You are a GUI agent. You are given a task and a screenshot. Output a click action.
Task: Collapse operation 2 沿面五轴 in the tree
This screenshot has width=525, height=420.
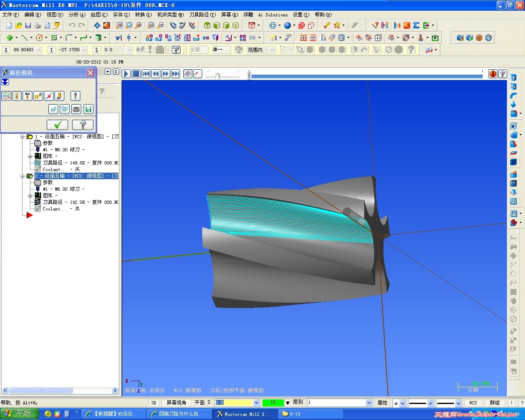pyautogui.click(x=23, y=176)
